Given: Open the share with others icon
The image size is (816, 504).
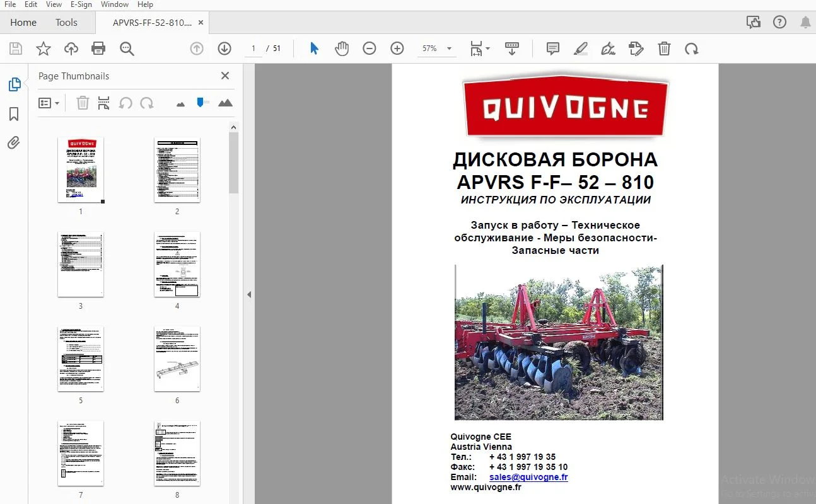Looking at the screenshot, I should coord(754,22).
